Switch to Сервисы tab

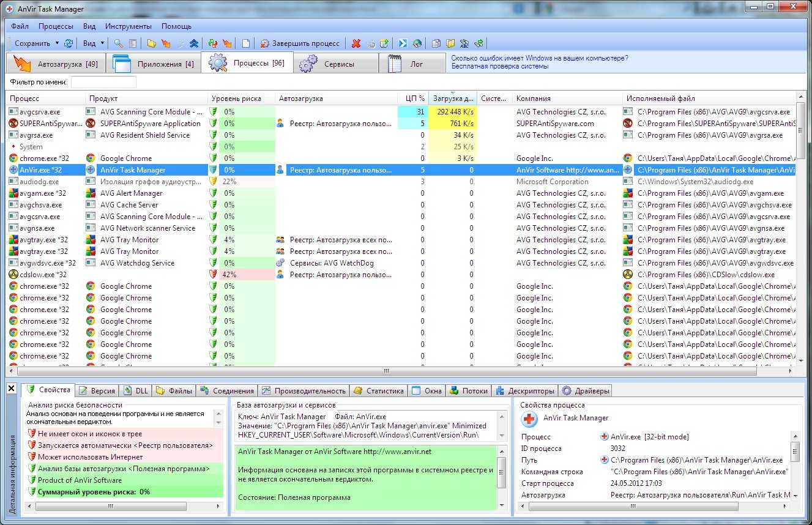335,63
